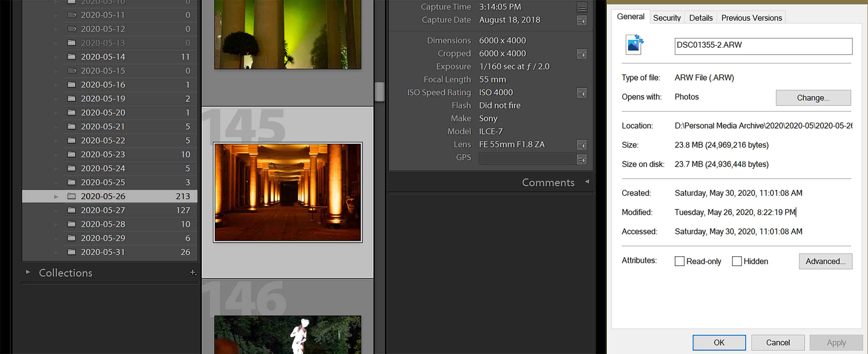Click the arrow icon next to Lens field
This screenshot has width=868, height=354.
pyautogui.click(x=582, y=145)
